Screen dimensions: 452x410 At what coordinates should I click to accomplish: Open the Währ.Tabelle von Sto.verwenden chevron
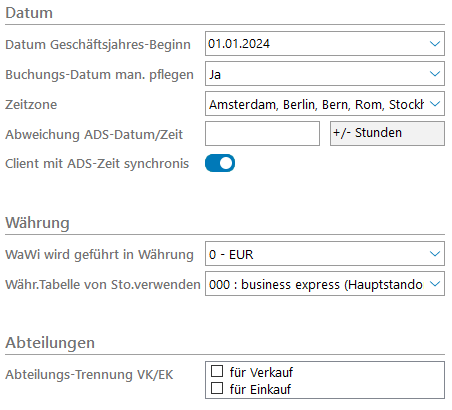(x=435, y=284)
